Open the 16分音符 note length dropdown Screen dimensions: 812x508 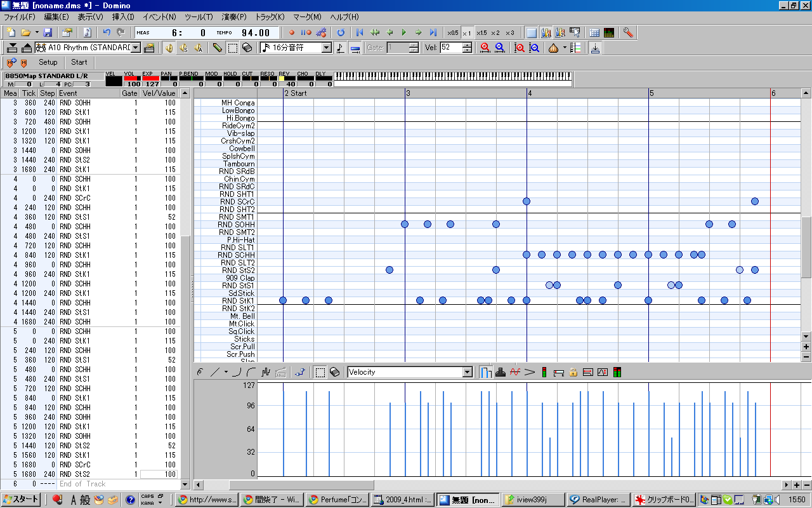(x=327, y=48)
